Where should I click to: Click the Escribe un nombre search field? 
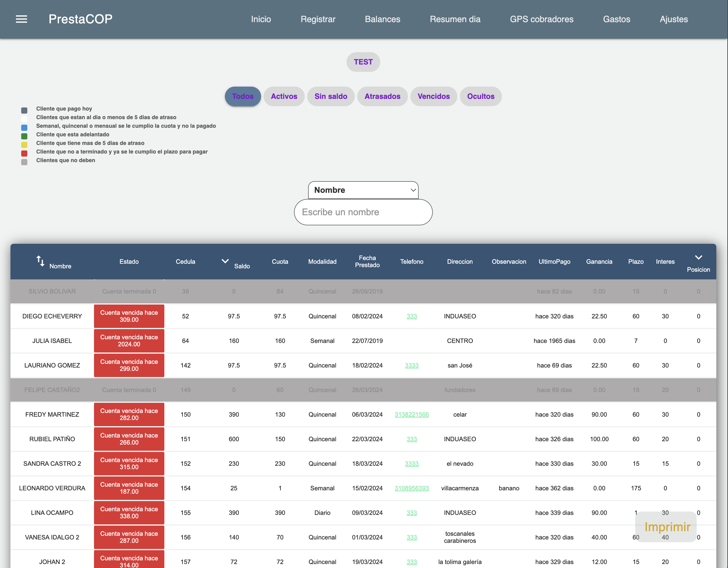tap(363, 212)
